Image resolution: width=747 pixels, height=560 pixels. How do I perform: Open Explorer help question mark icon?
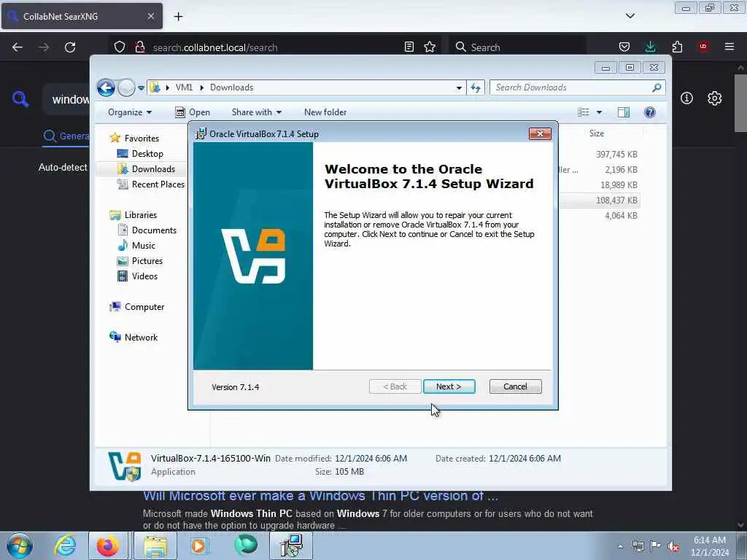[x=650, y=112]
